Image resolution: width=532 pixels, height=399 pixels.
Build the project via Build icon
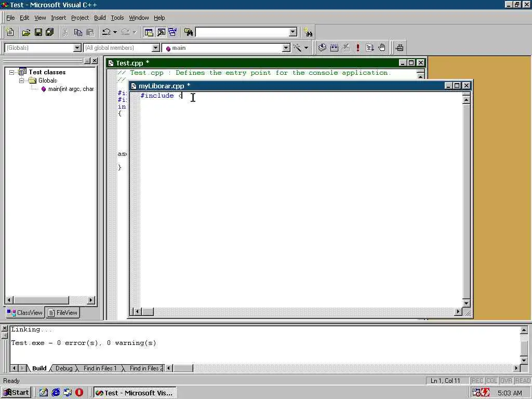[334, 48]
